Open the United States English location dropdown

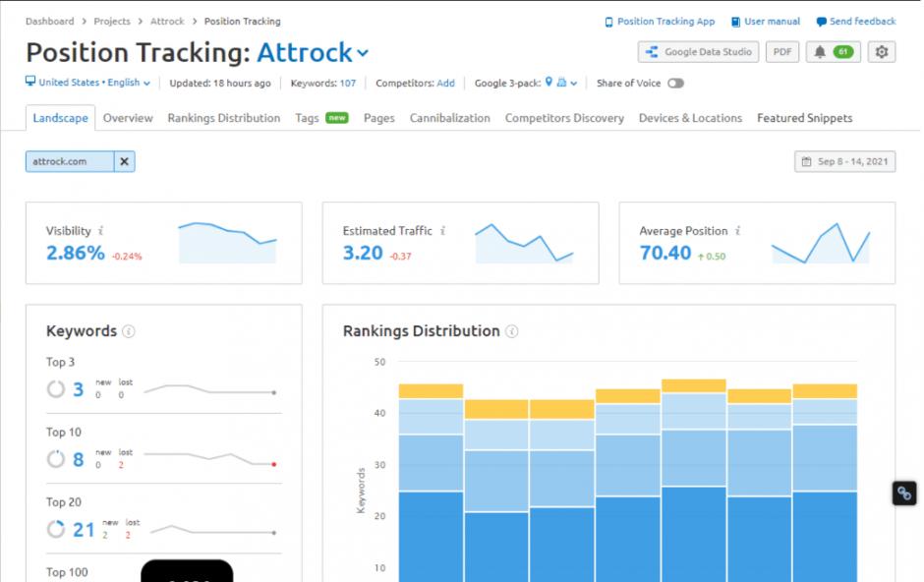[88, 84]
